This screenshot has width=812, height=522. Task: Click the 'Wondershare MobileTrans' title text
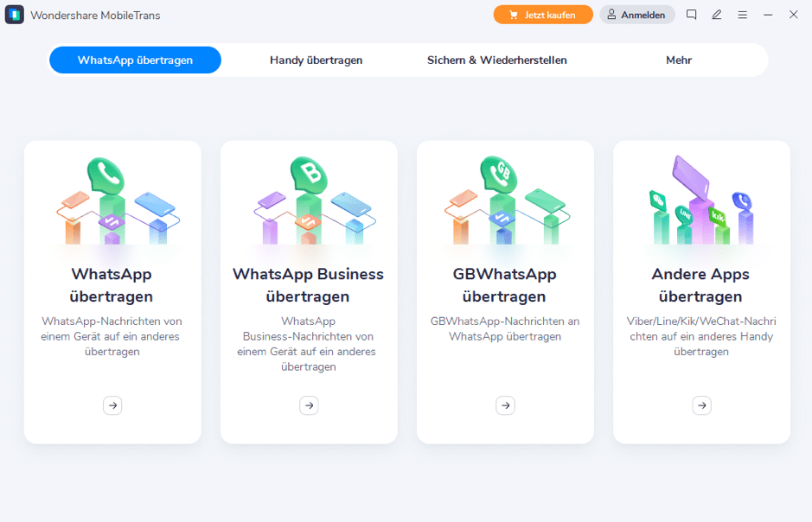(x=95, y=16)
